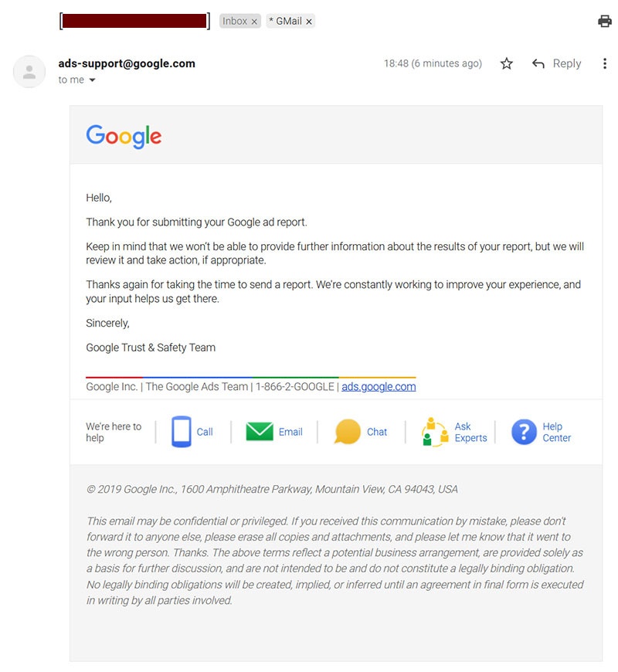
Task: Remove the GMail label
Action: pos(309,22)
